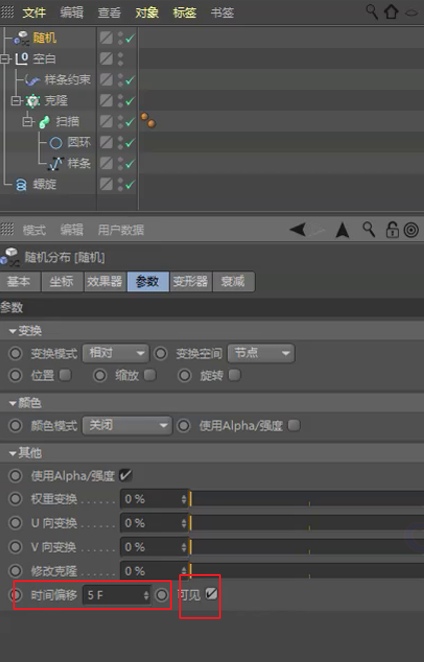This screenshot has width=424, height=662.
Task: Open the 对象 menu
Action: (147, 13)
